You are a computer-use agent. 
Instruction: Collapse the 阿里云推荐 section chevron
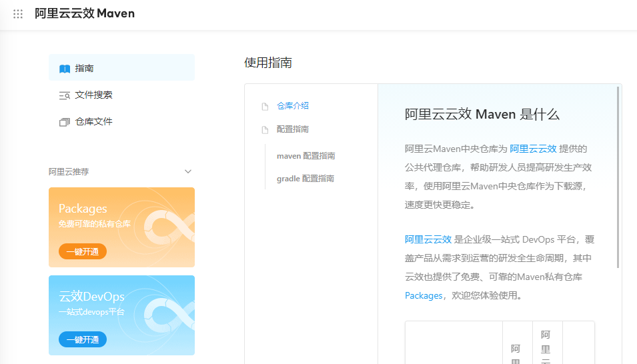coord(187,171)
